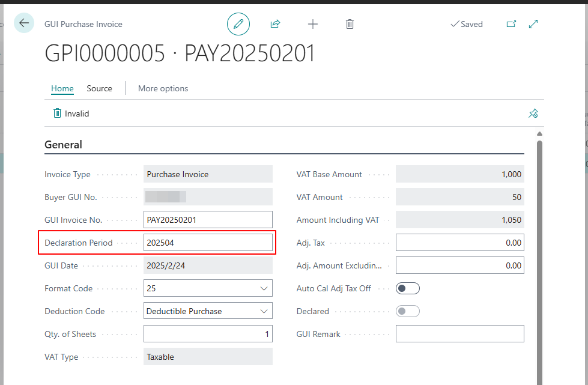Click the scroll up arrow
This screenshot has width=588, height=385.
[x=539, y=134]
